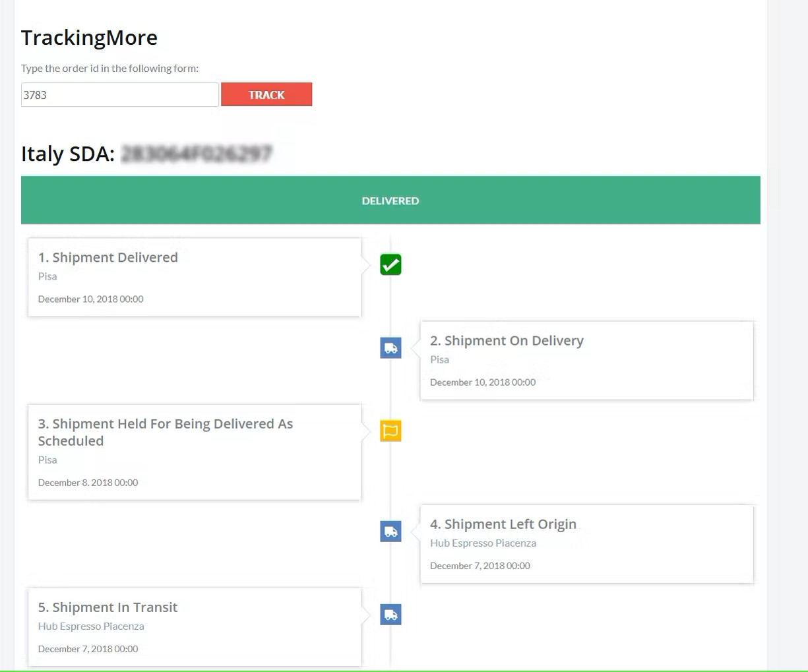Click '2. Shipment On Delivery' title
This screenshot has width=808, height=672.
[507, 340]
